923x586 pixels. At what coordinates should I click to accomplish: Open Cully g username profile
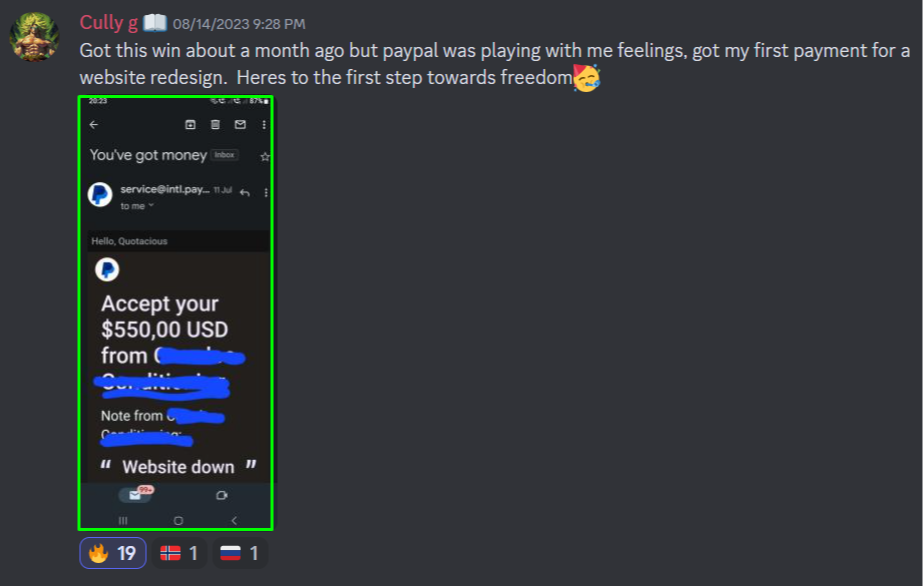click(x=109, y=23)
